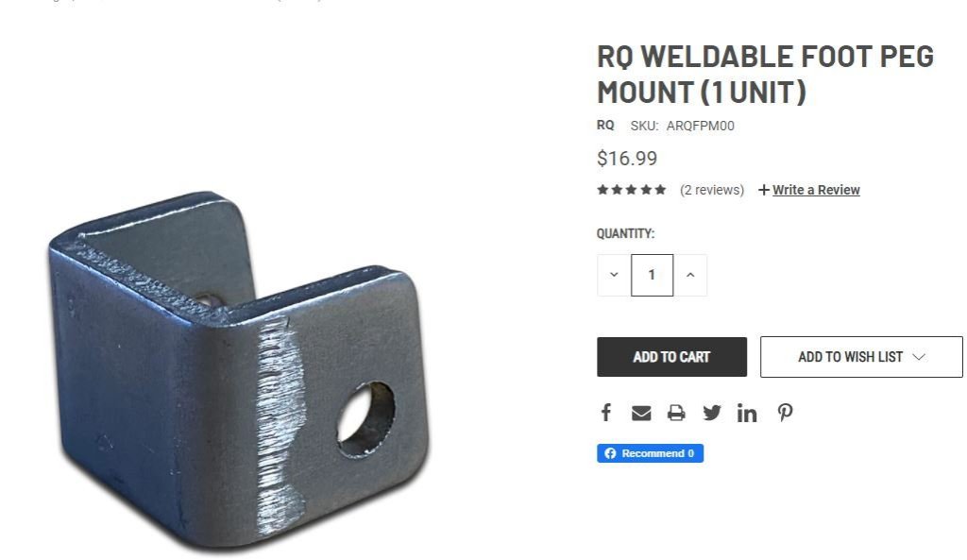Click the SKU code ARQFPM00
Screen dimensions: 967x560
point(700,126)
